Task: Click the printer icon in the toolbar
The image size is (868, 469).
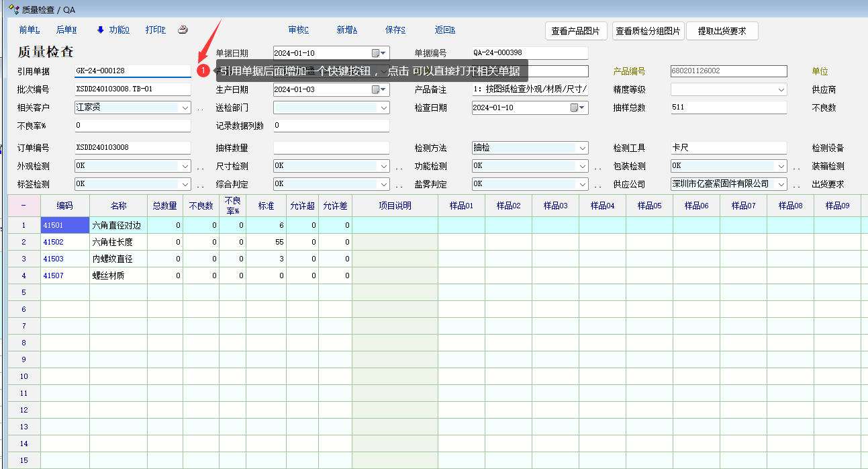Action: [x=183, y=30]
